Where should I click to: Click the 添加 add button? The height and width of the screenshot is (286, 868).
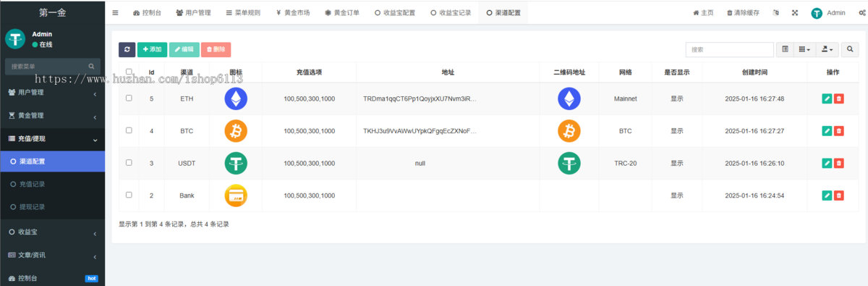(152, 49)
